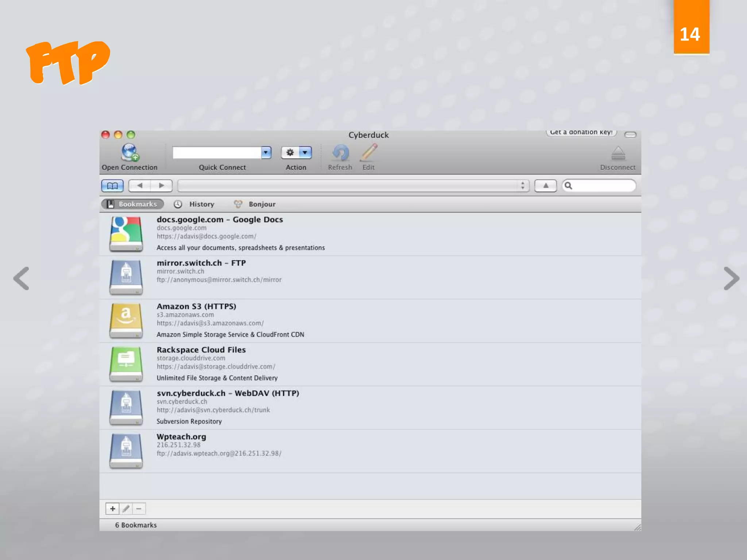Image resolution: width=747 pixels, height=560 pixels.
Task: Switch to the Bonjour tab
Action: 255,204
